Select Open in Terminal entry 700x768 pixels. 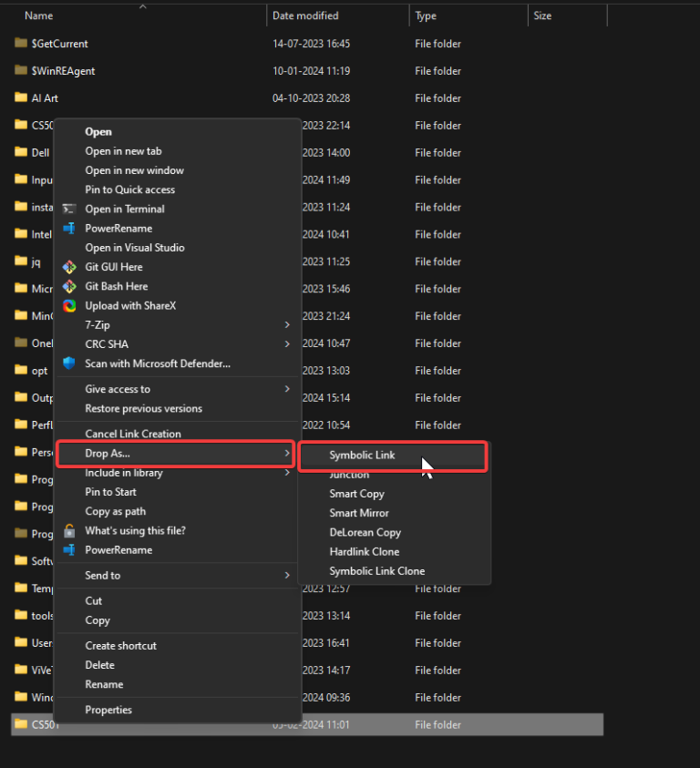[125, 210]
